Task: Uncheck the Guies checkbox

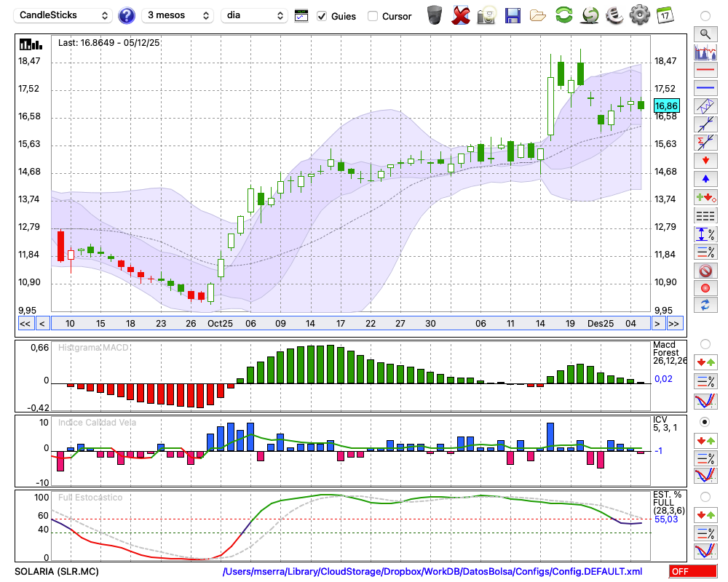Action: coord(322,16)
